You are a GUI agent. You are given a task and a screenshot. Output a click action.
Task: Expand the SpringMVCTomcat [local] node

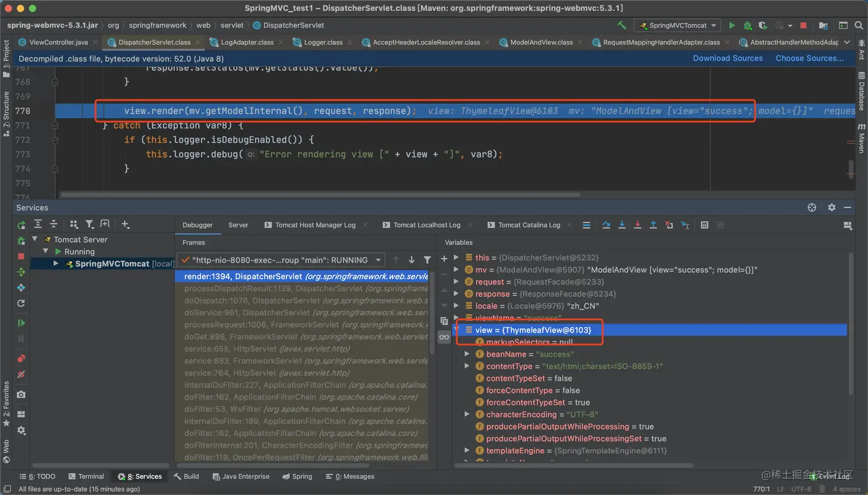(x=56, y=264)
